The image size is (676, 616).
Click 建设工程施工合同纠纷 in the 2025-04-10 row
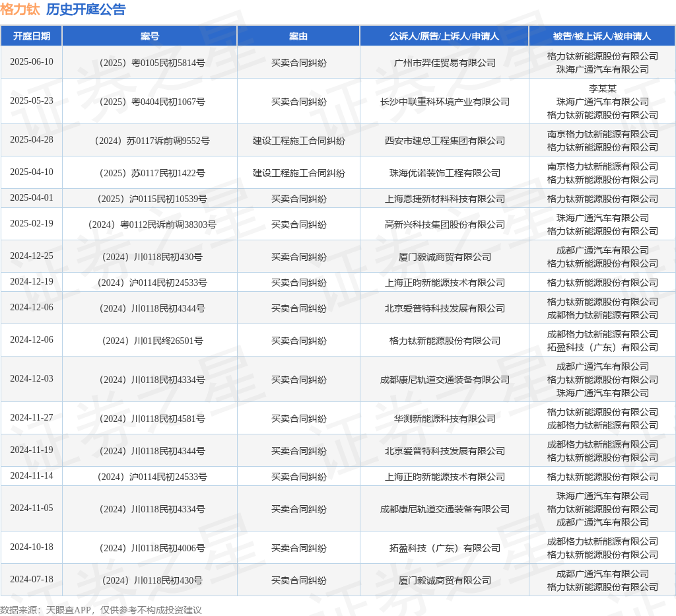click(298, 173)
